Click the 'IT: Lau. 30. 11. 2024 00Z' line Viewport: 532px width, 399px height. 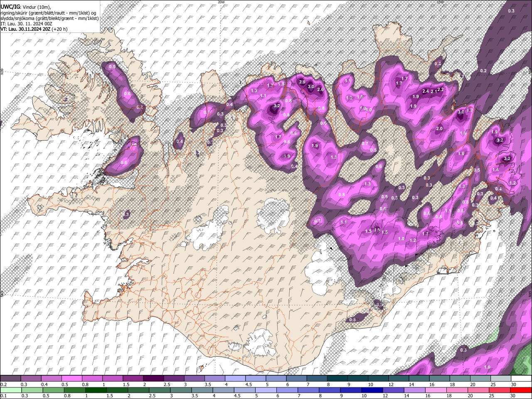(27, 24)
